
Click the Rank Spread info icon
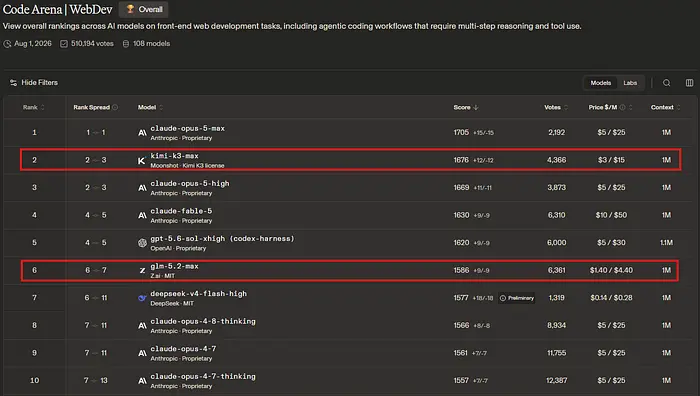(x=115, y=107)
